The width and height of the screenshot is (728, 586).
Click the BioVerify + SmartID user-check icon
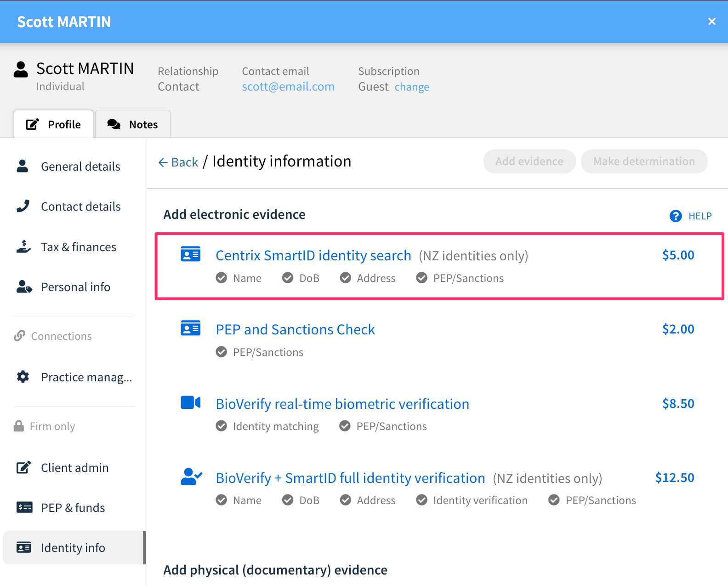(192, 477)
